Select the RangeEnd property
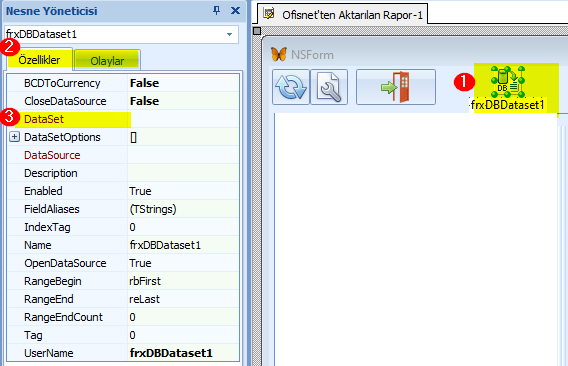Screen dimensions: 568x366 49,299
